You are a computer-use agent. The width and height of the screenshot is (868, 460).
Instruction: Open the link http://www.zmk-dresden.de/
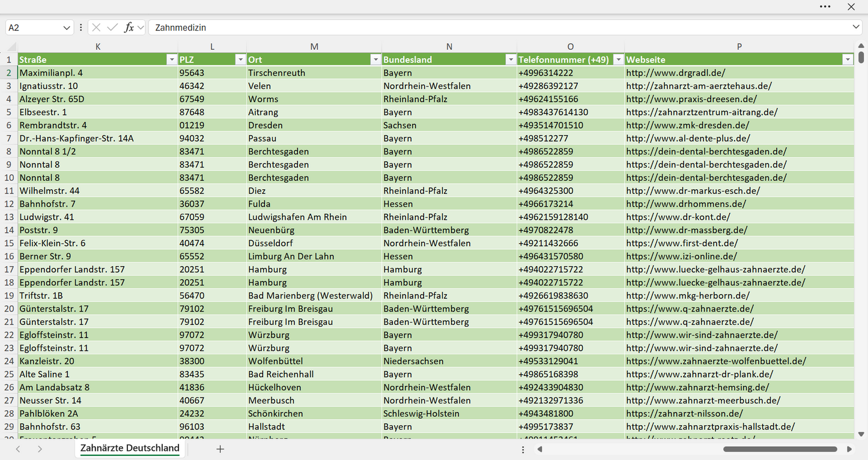687,125
